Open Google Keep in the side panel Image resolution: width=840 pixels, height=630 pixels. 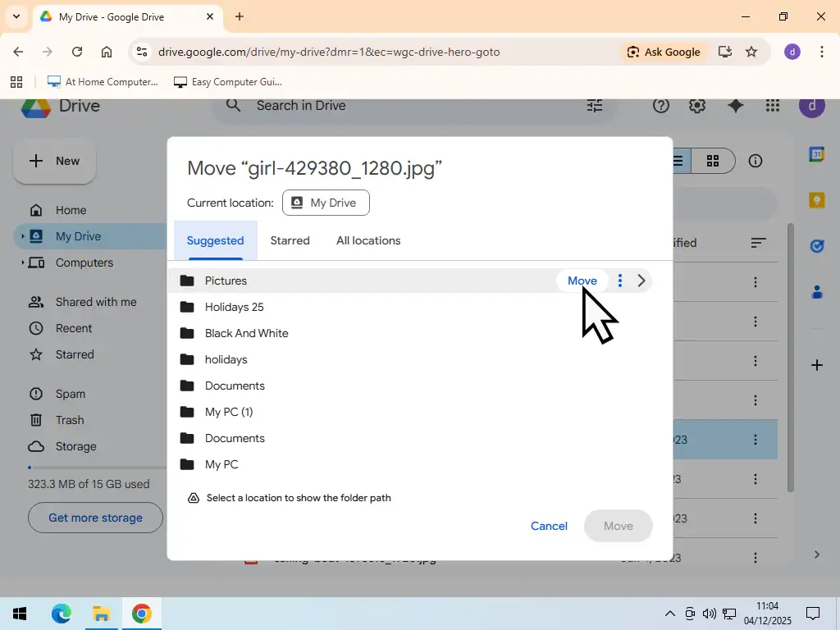tap(816, 199)
